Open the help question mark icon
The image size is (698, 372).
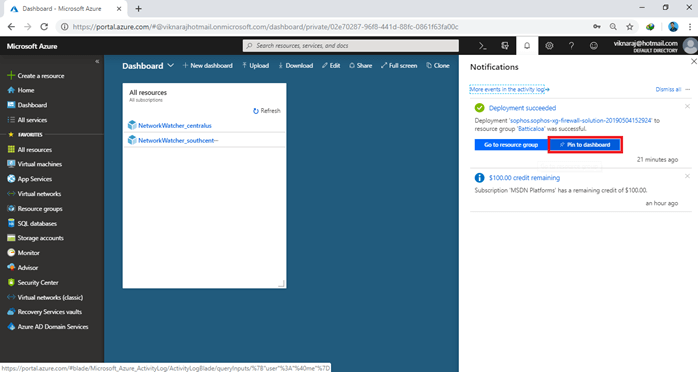tap(571, 46)
